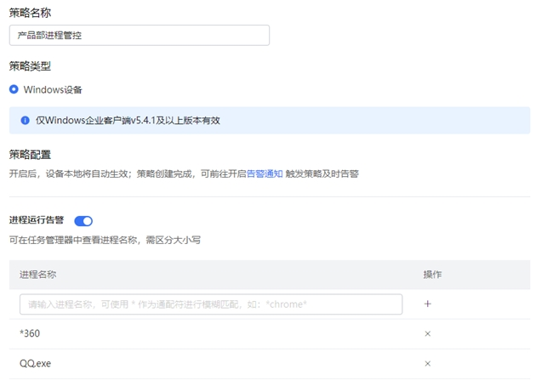
Task: Click the task manager hint text
Action: (x=105, y=241)
